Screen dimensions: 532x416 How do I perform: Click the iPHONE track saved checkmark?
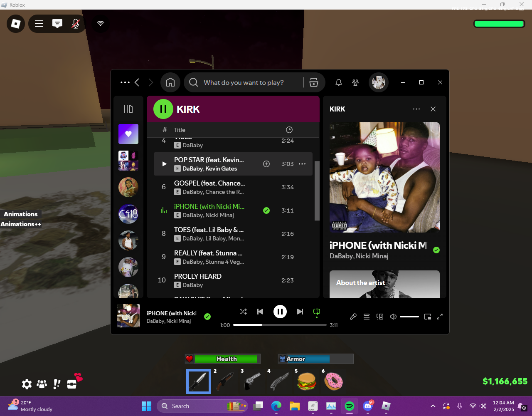pos(266,210)
